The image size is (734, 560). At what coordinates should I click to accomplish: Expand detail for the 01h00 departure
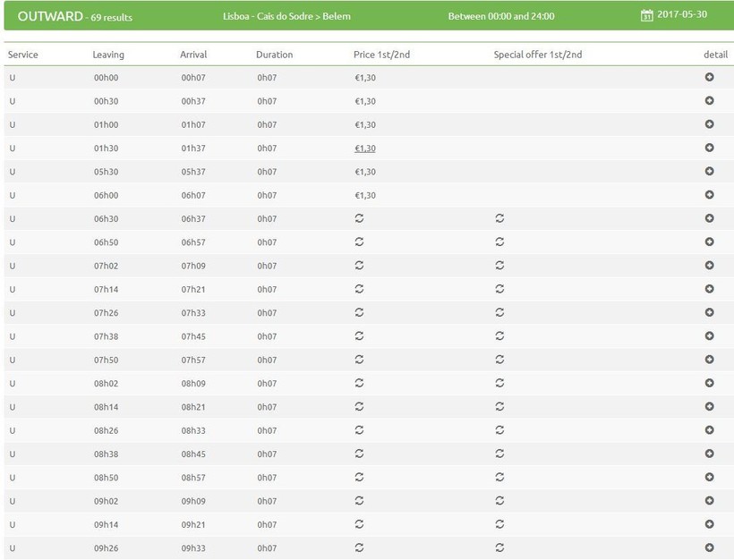709,124
